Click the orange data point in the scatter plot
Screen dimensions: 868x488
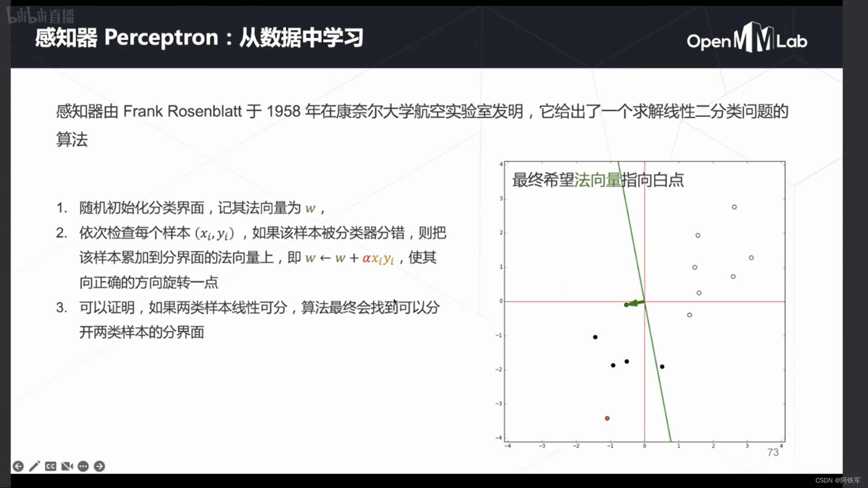[x=607, y=418]
